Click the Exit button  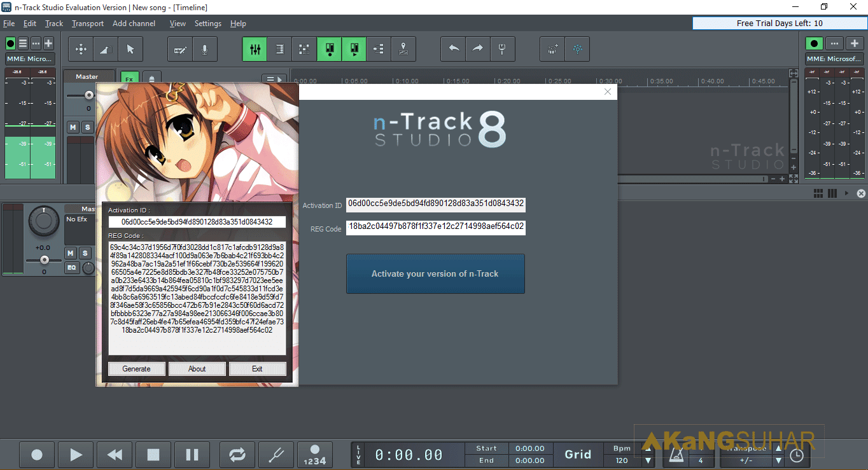point(257,369)
